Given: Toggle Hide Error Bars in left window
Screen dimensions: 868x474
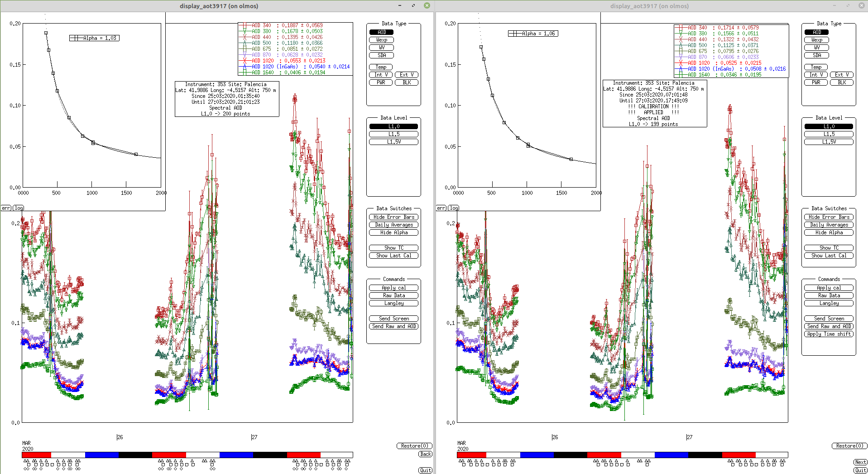Looking at the screenshot, I should point(393,217).
